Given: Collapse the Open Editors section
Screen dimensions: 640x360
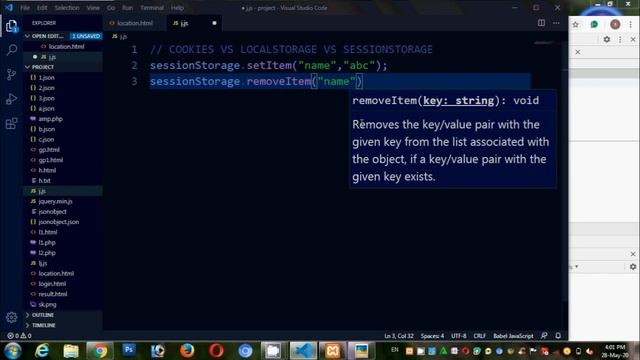Looking at the screenshot, I should (27, 36).
